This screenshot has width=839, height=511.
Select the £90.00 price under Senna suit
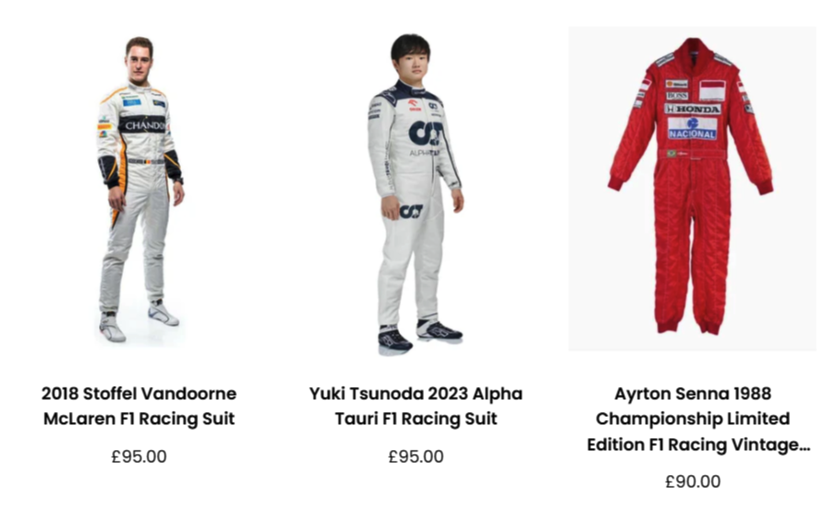pos(693,482)
